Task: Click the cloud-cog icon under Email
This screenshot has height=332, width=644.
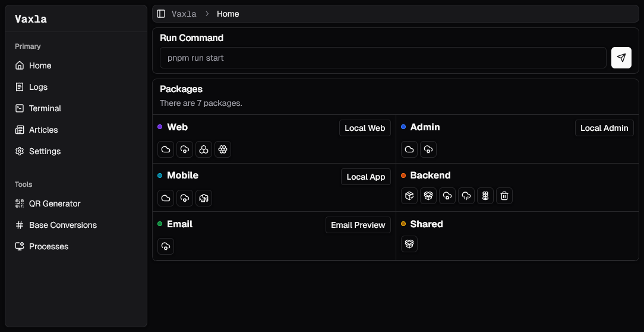Action: click(166, 246)
